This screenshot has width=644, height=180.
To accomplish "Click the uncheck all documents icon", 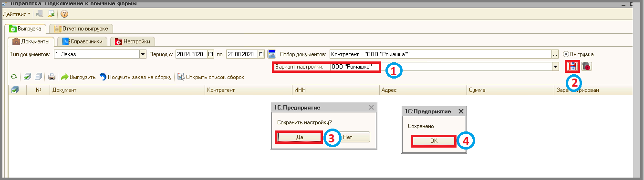I will click(39, 77).
